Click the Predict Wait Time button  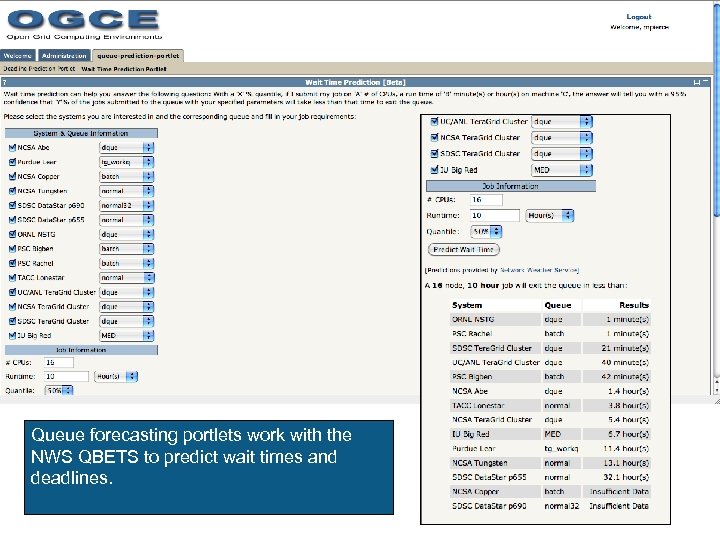[x=463, y=249]
